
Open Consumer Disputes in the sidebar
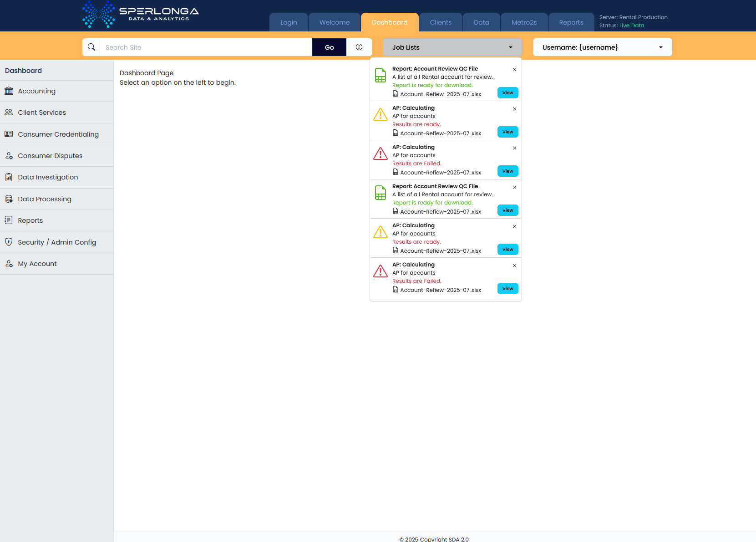(50, 156)
